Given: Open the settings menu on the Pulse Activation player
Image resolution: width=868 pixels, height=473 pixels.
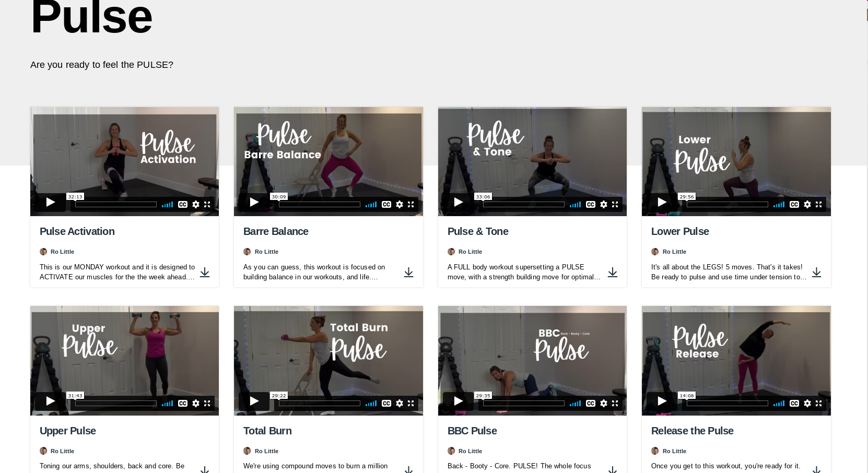Looking at the screenshot, I should (195, 204).
